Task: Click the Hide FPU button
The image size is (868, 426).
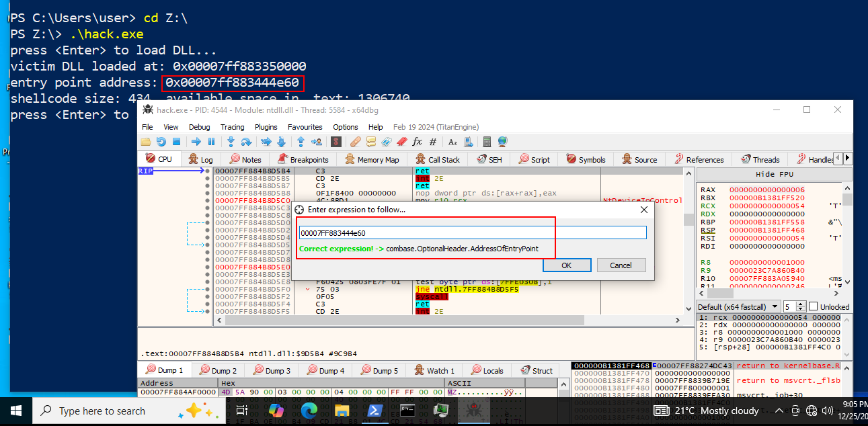Action: click(x=775, y=174)
